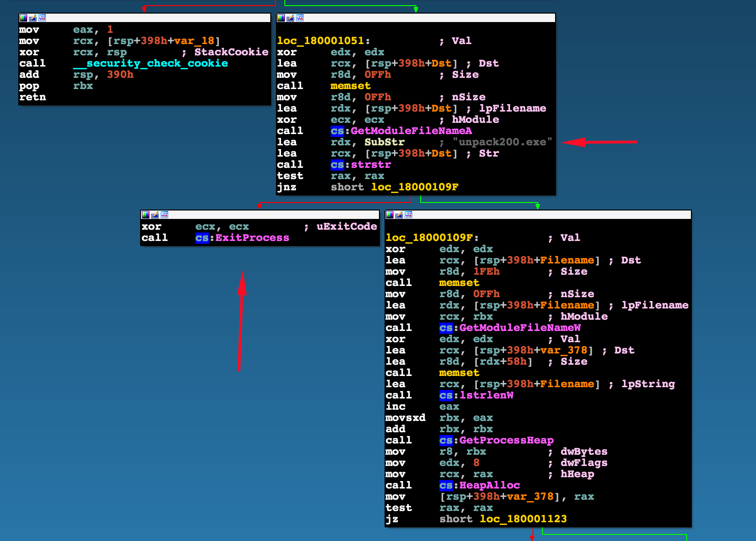Click GetModuleFileNameW call target
The height and width of the screenshot is (541, 756).
520,328
